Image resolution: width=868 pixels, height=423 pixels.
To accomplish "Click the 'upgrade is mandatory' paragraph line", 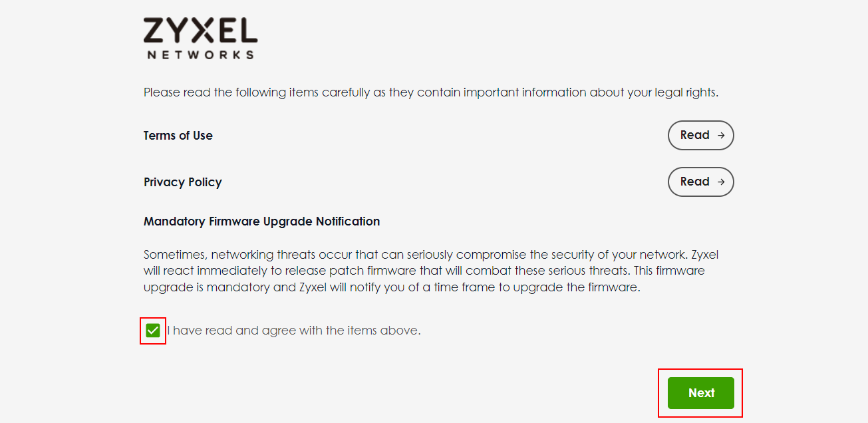I will [391, 288].
